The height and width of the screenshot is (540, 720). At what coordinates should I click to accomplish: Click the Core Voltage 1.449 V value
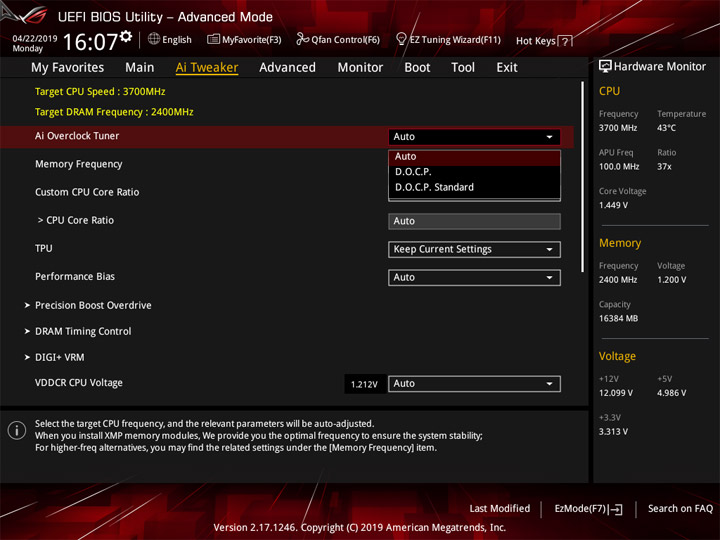coord(613,205)
